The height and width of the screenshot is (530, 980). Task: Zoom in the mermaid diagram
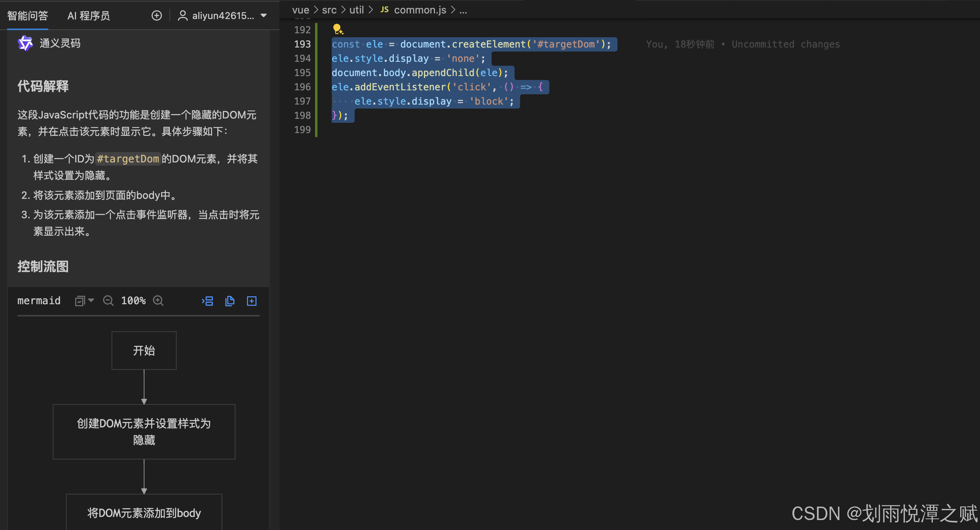point(158,301)
